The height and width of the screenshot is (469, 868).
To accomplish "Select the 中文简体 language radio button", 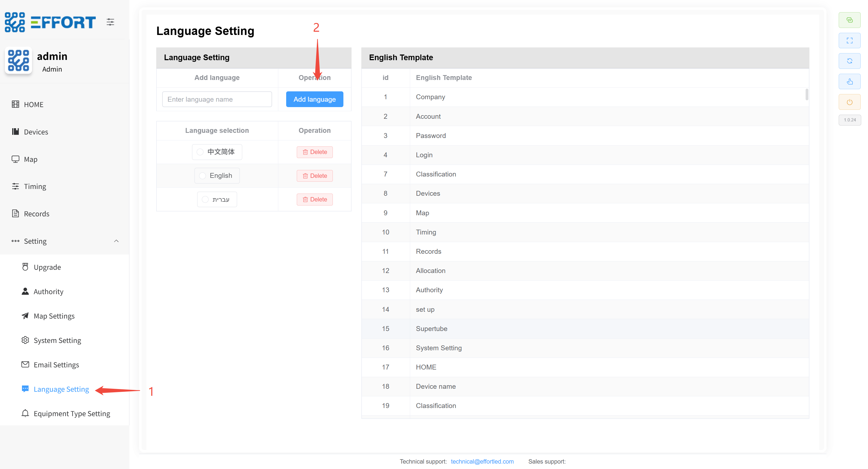I will 200,152.
